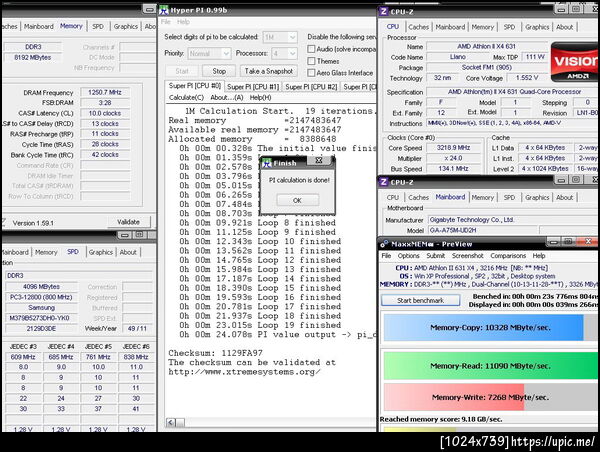The height and width of the screenshot is (452, 600).
Task: Click the Core Voltage value 1.552 V
Action: (x=527, y=78)
